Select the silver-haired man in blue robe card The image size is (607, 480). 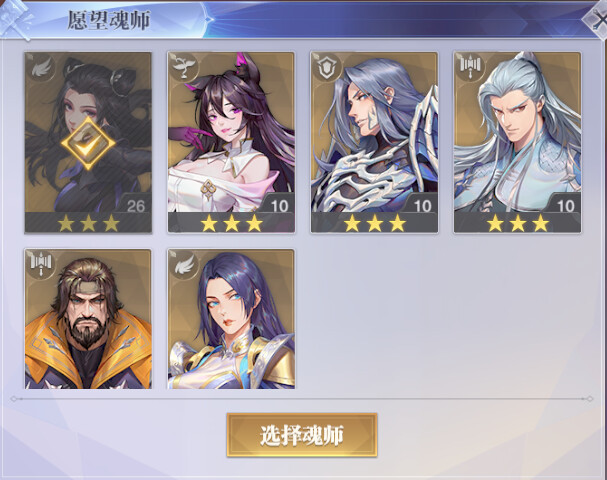point(518,142)
